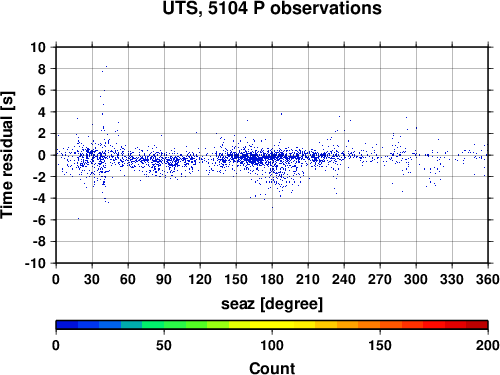500x375 pixels.
Task: Click the plot title 'UTS, 5104 P observations'
Action: point(272,8)
